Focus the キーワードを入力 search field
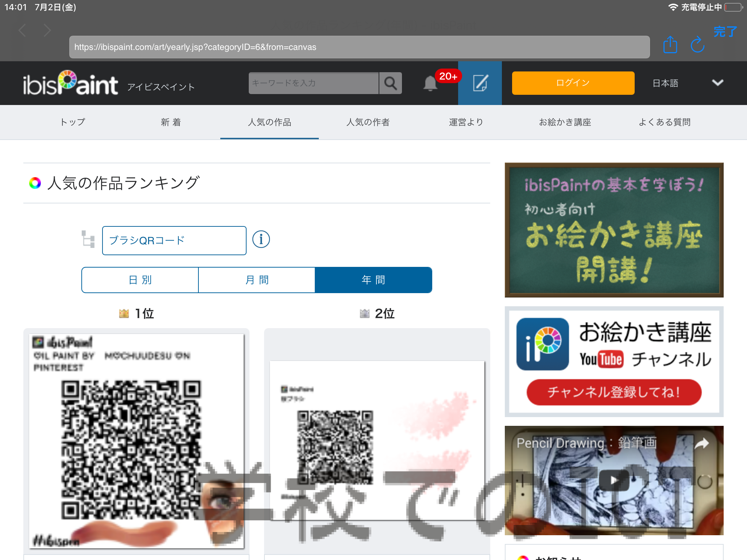This screenshot has height=560, width=747. (x=314, y=83)
